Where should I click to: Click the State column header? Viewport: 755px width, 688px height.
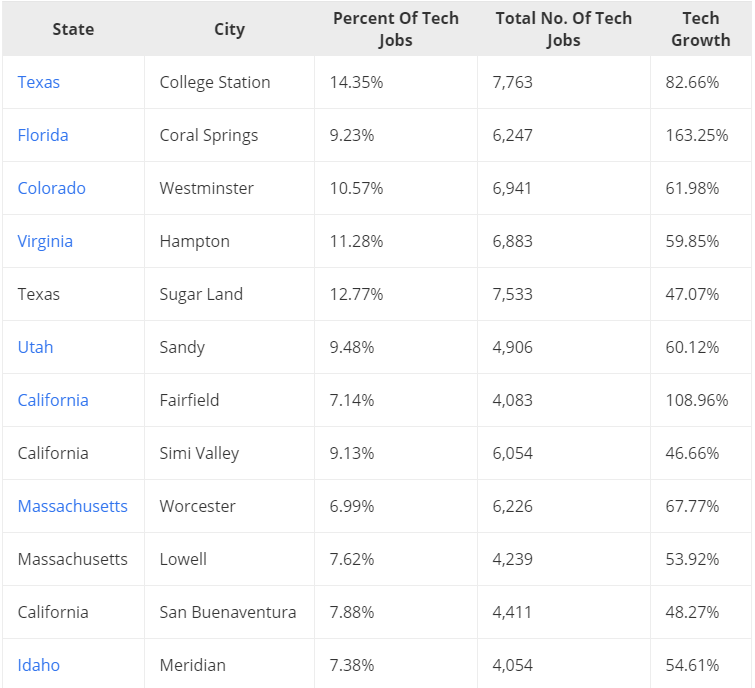click(73, 29)
